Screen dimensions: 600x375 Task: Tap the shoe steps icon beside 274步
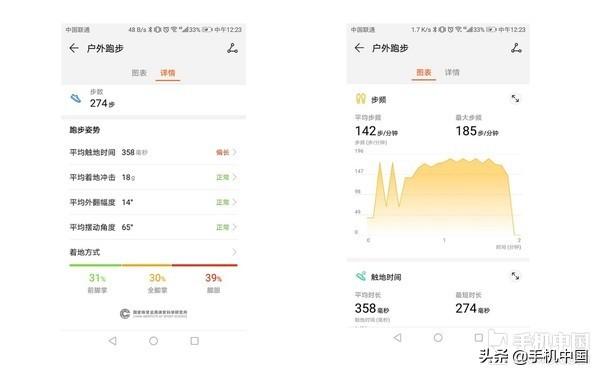pos(76,98)
